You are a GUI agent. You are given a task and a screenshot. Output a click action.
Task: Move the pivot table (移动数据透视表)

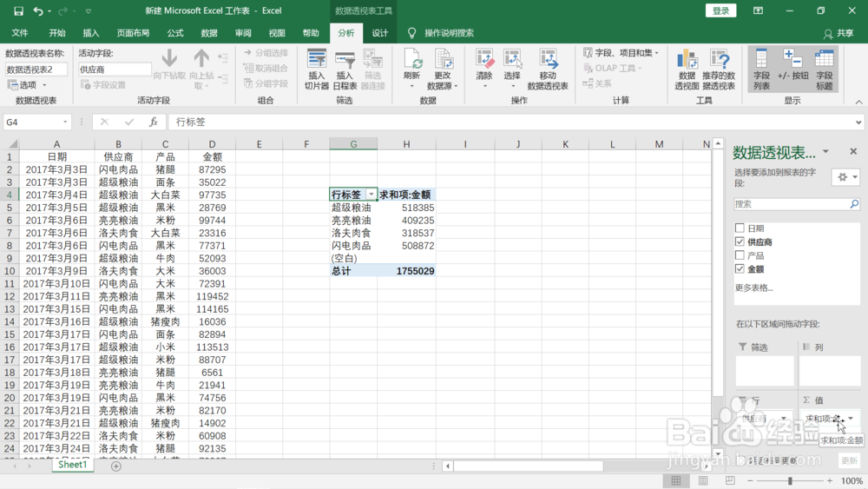point(548,69)
